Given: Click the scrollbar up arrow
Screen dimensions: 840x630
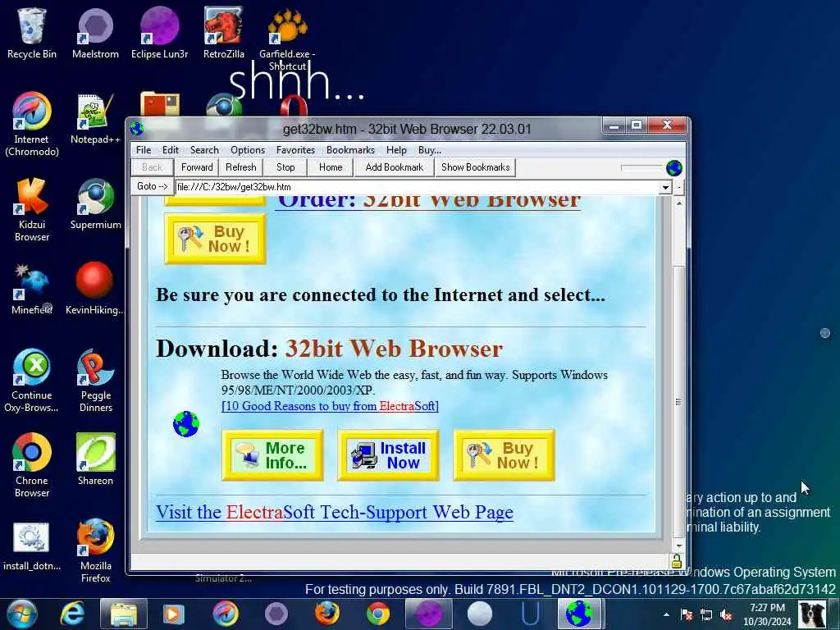Looking at the screenshot, I should [678, 203].
